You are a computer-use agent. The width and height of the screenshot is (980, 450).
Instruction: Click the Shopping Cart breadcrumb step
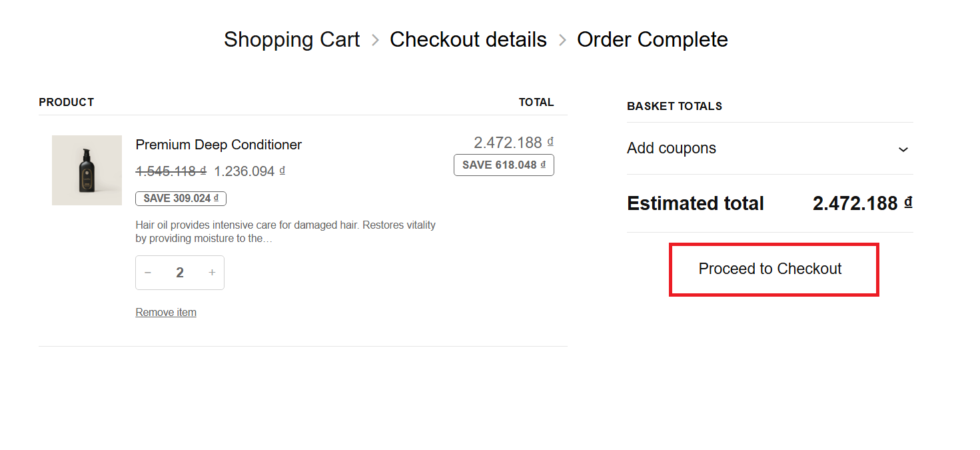point(291,39)
